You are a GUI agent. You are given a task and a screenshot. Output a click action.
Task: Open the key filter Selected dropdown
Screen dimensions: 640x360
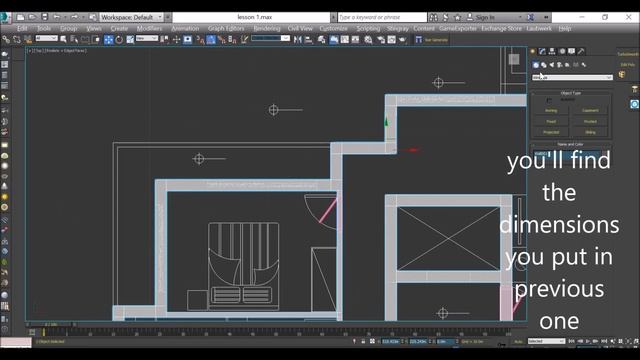point(546,341)
